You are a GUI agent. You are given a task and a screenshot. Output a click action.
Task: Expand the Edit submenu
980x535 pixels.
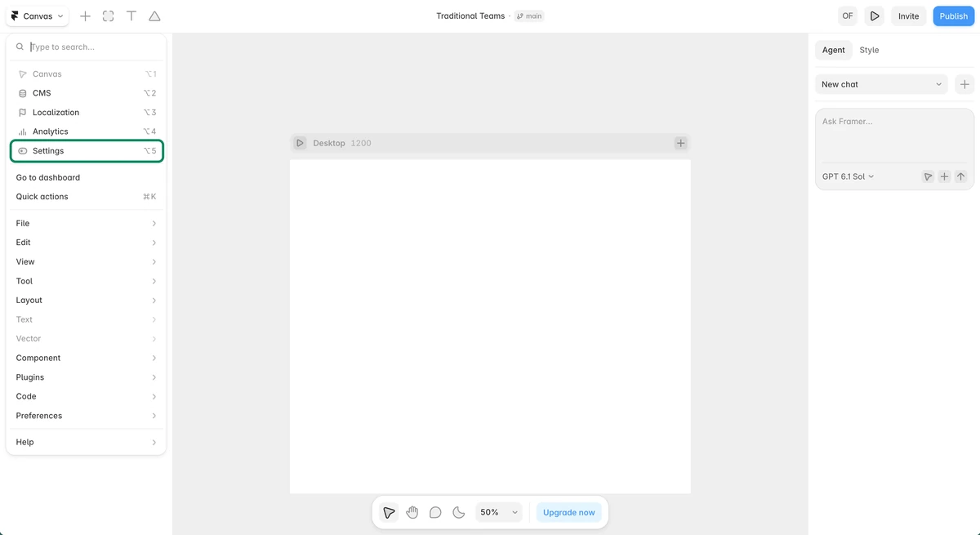(86, 243)
